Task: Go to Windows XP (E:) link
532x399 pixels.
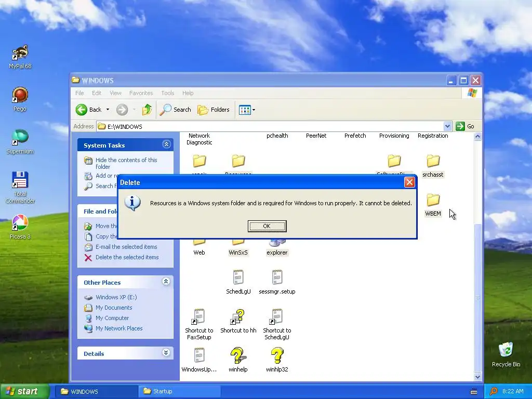Action: coord(116,297)
